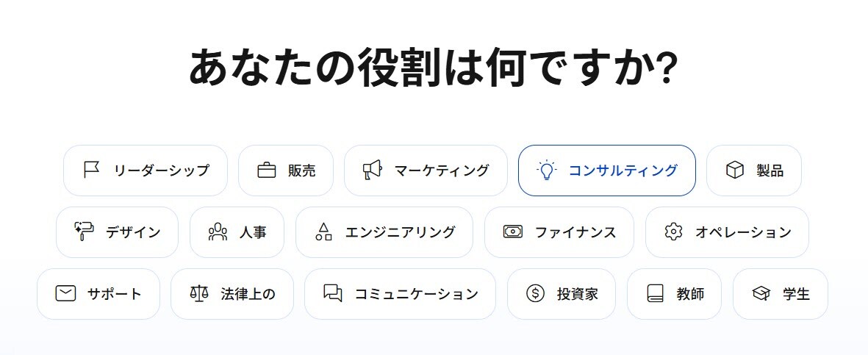Click the gear icon for オペレーション
The height and width of the screenshot is (355, 868).
tap(673, 232)
